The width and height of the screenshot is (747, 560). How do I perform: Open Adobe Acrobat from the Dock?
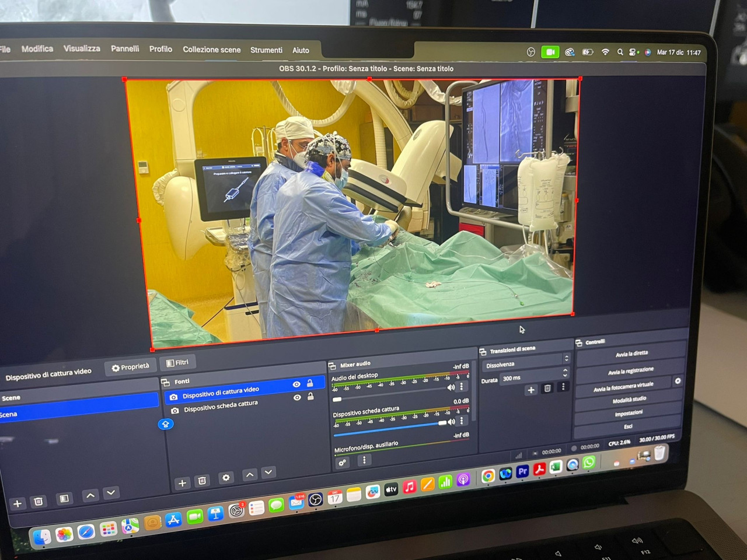click(539, 469)
